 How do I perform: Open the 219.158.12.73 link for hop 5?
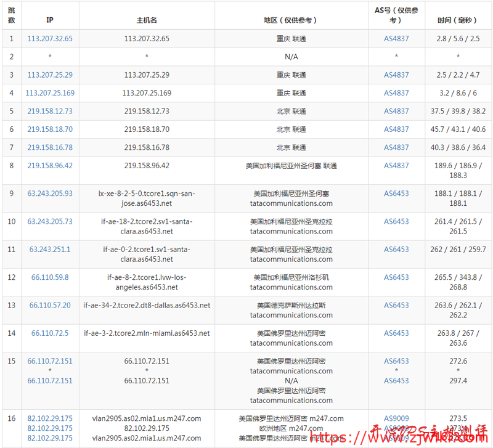click(49, 111)
